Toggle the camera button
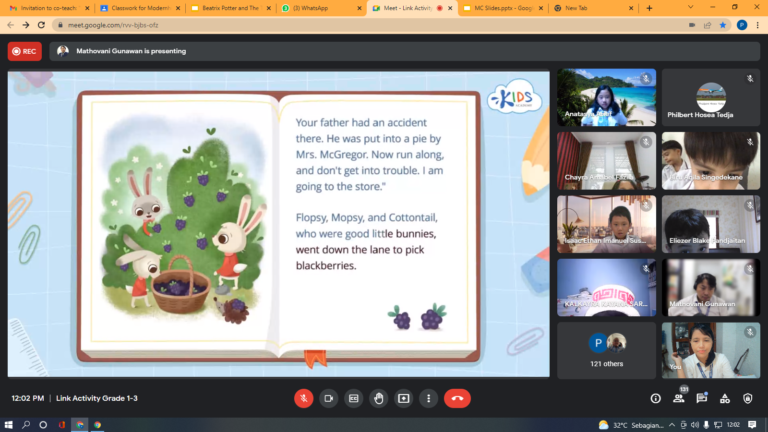Screen dimensions: 768x432 coord(328,398)
